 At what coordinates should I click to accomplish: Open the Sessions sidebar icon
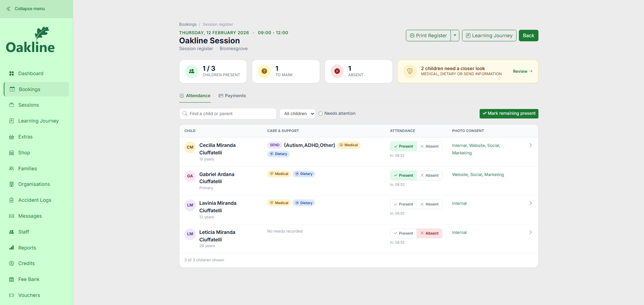(x=11, y=105)
